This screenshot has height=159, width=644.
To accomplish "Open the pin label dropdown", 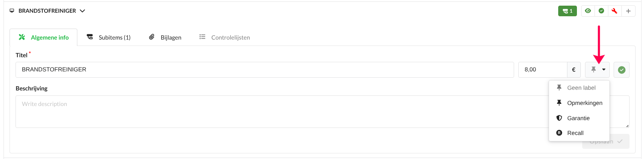I will [597, 70].
